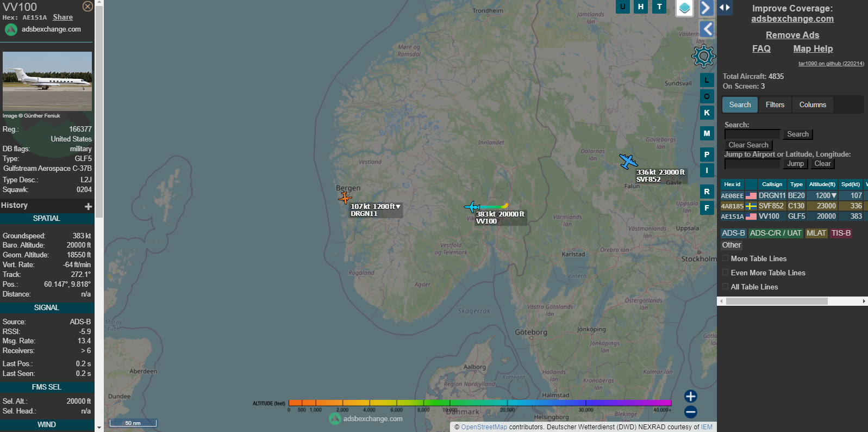Image resolution: width=868 pixels, height=432 pixels.
Task: Click the O map button
Action: [707, 96]
